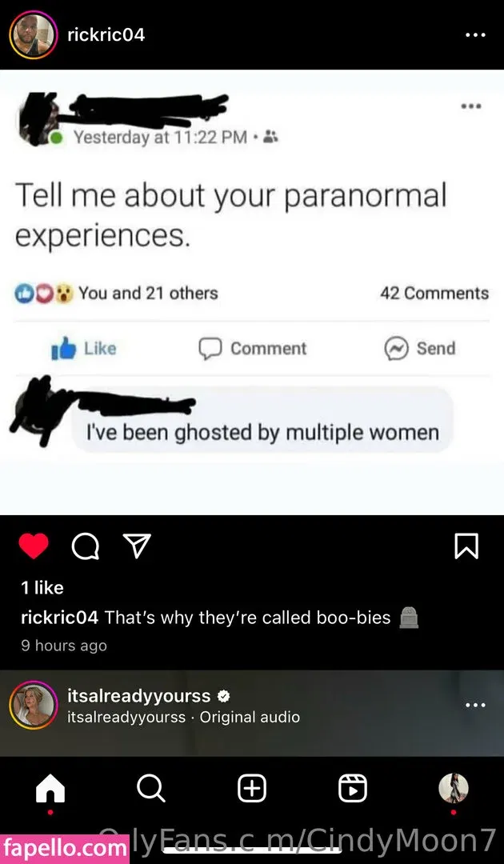Go to the Home tab

point(50,789)
